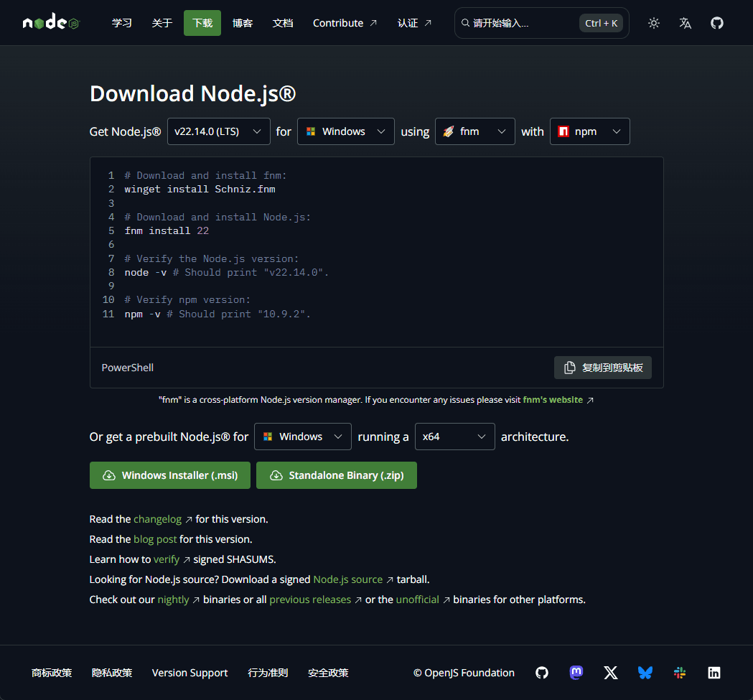Open the 行为准则 footer link
Image resolution: width=753 pixels, height=700 pixels.
(x=268, y=673)
